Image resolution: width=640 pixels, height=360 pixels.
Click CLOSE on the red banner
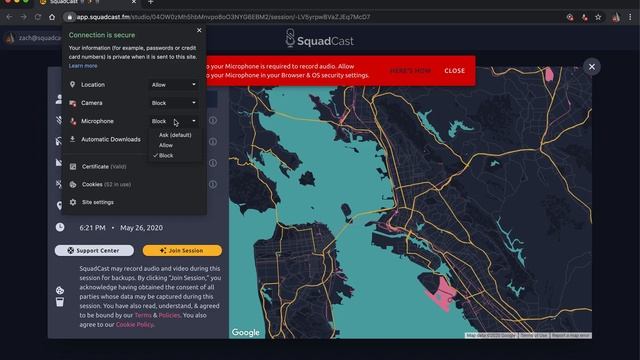tap(454, 71)
